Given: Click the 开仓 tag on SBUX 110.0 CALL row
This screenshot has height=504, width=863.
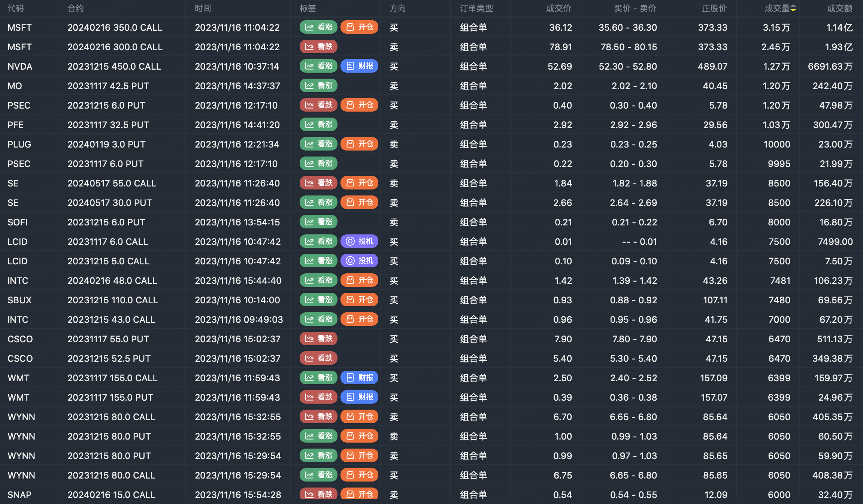Looking at the screenshot, I should click(359, 300).
